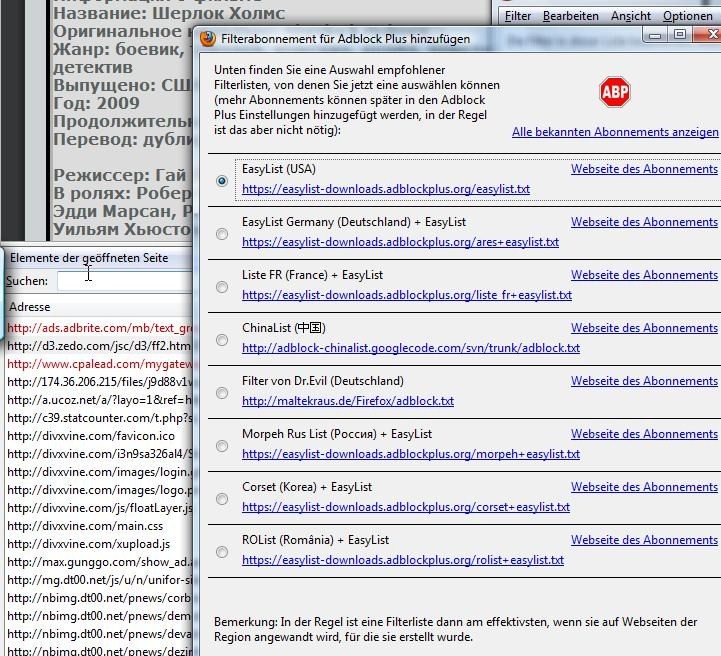
Task: Select the divxvine.com/favicon.ico entry
Action: [99, 436]
